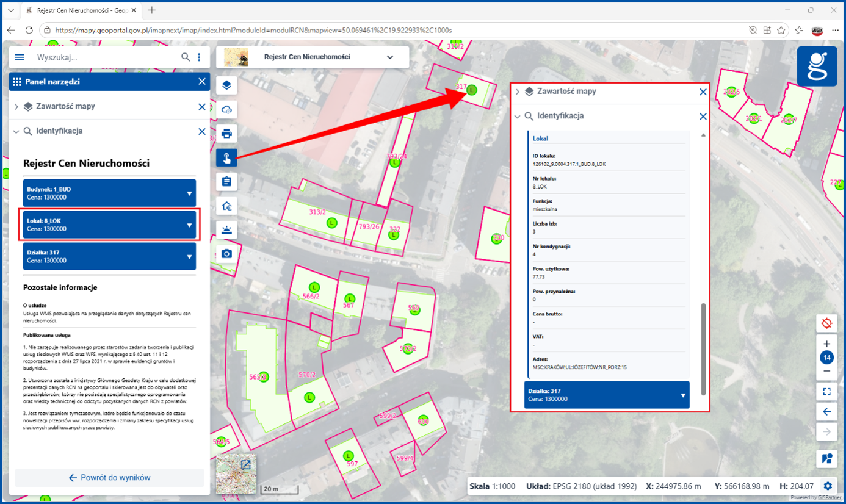Open map settings gear in status bar

(828, 486)
